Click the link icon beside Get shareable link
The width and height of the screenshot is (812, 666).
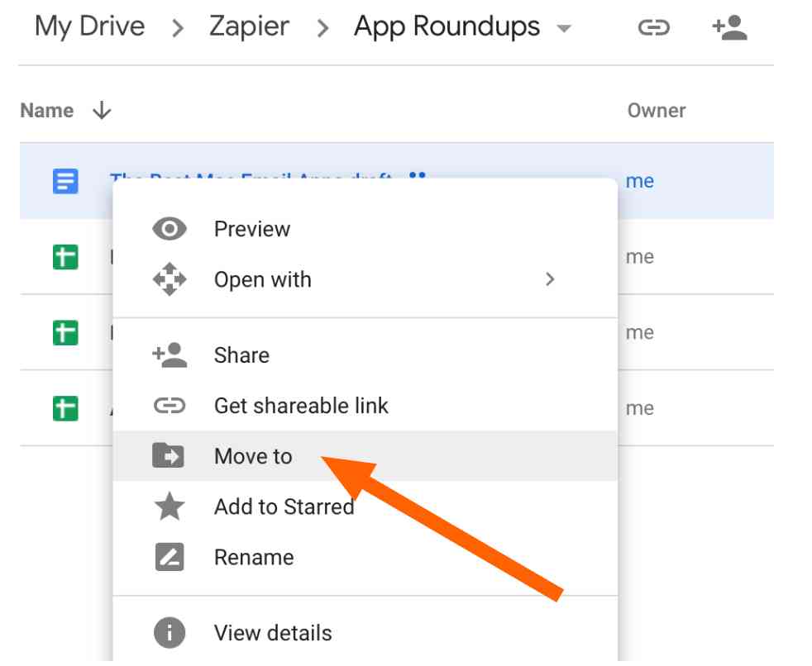[x=170, y=406]
